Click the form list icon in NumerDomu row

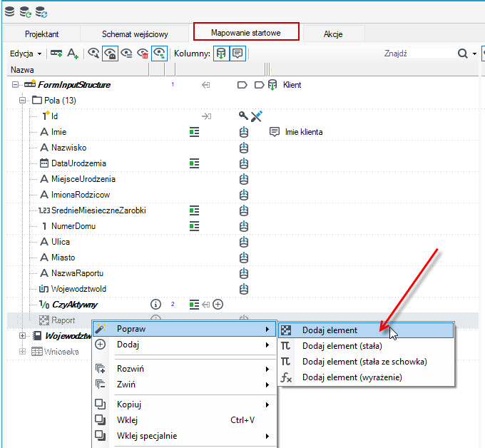coord(194,226)
